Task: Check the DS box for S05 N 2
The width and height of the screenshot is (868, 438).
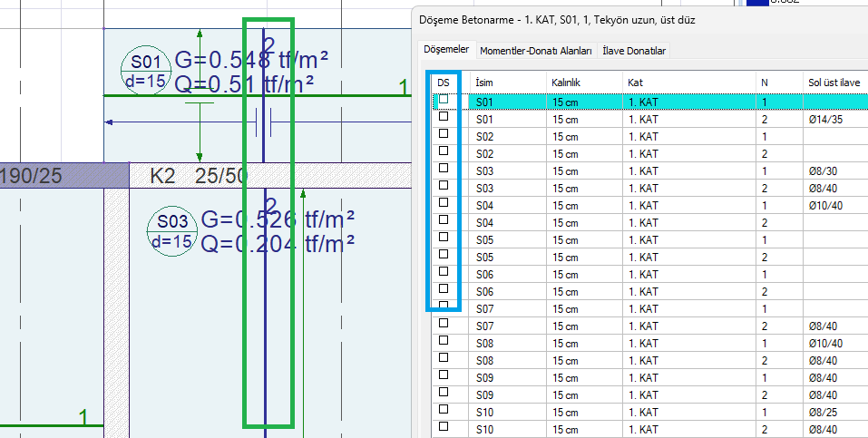Action: (444, 254)
